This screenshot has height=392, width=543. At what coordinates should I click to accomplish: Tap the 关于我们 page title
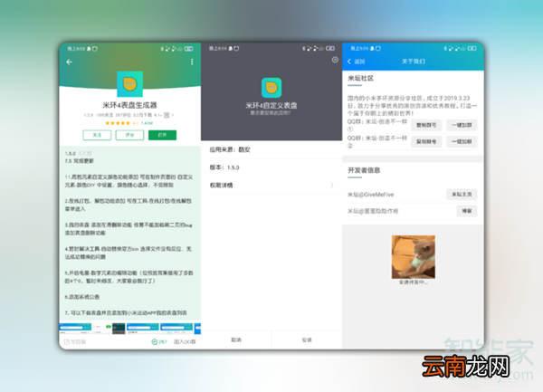(414, 62)
